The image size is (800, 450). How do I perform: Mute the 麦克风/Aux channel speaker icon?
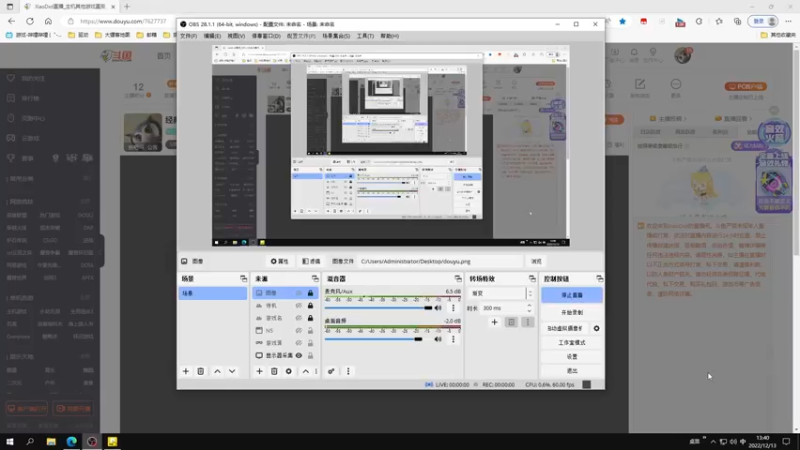pos(438,308)
